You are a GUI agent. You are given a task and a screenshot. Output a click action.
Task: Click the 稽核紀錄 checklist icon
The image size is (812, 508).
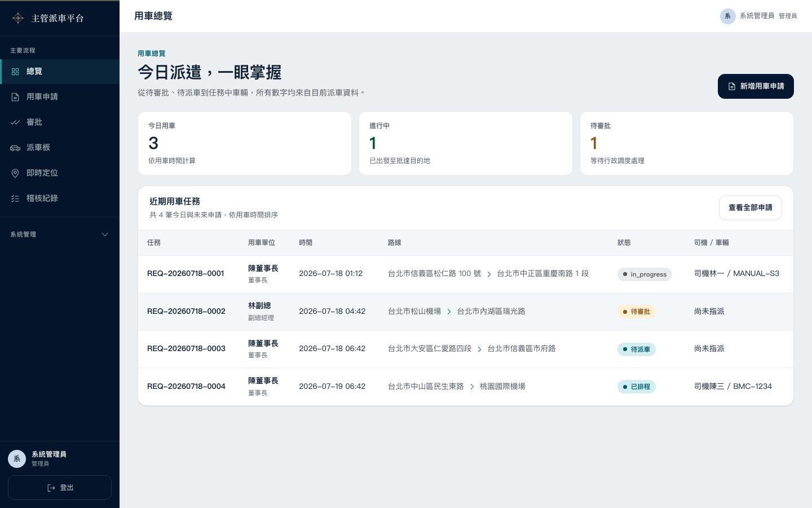click(15, 199)
